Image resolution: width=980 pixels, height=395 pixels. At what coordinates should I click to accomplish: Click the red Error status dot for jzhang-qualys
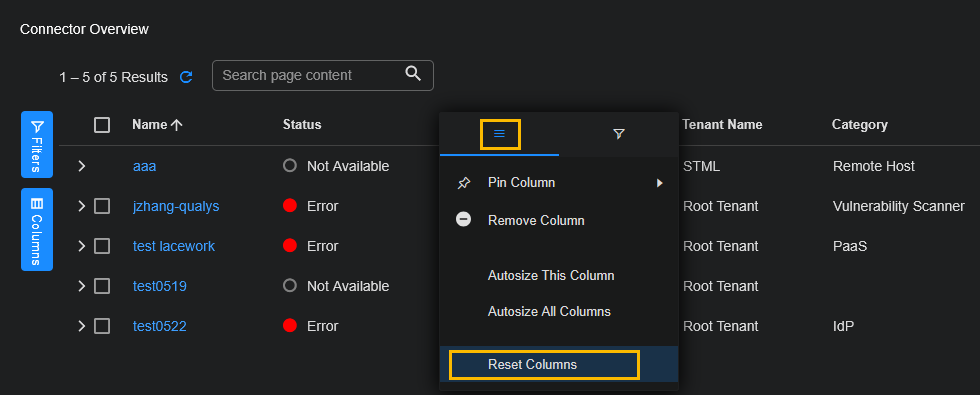pos(290,206)
